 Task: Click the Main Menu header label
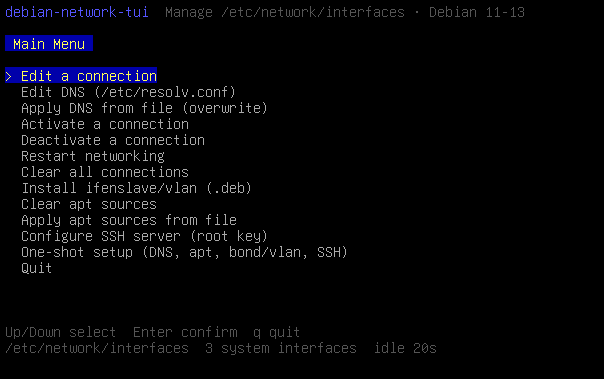[x=49, y=44]
